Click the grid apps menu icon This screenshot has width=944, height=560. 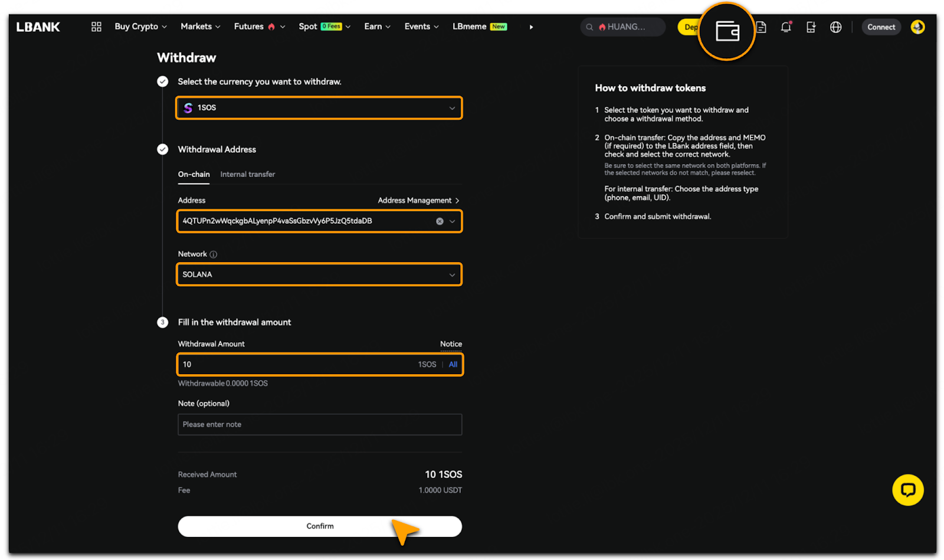[x=96, y=27]
